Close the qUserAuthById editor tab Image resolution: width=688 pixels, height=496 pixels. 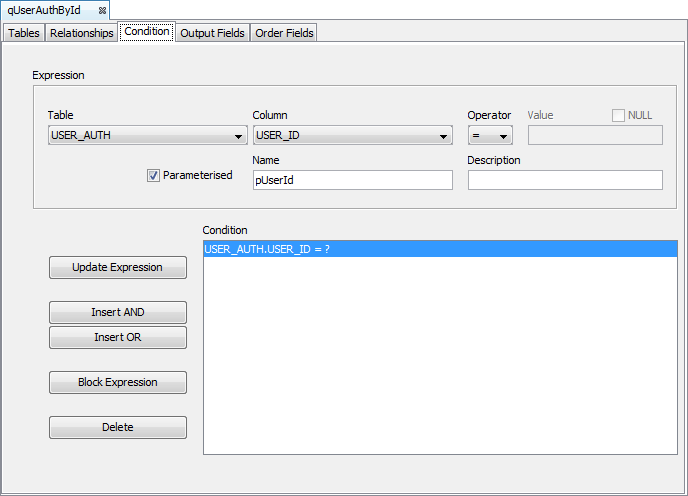[102, 10]
